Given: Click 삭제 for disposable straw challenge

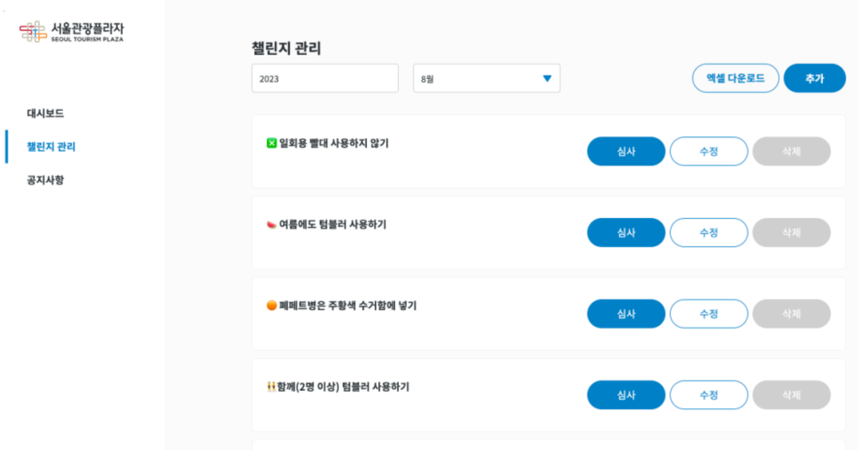Looking at the screenshot, I should tap(791, 151).
